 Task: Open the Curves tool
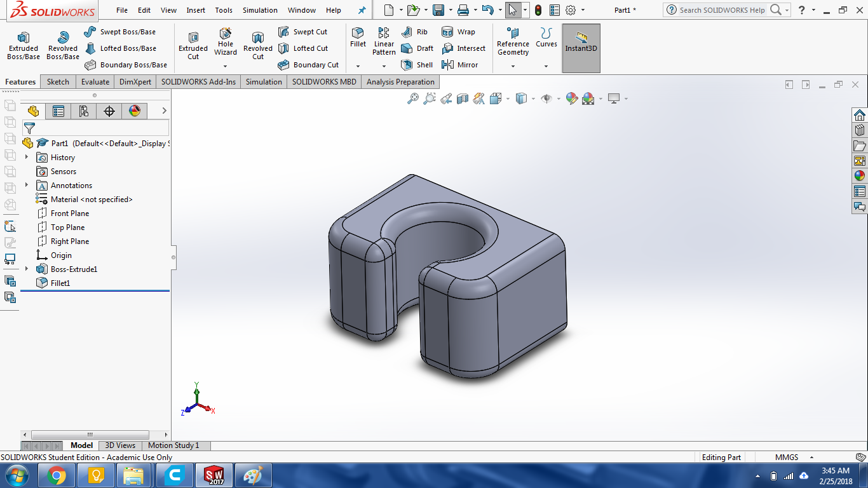(546, 37)
